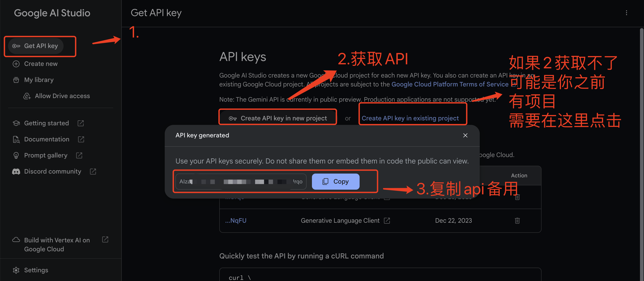Click the Discord logo icon

(x=16, y=172)
